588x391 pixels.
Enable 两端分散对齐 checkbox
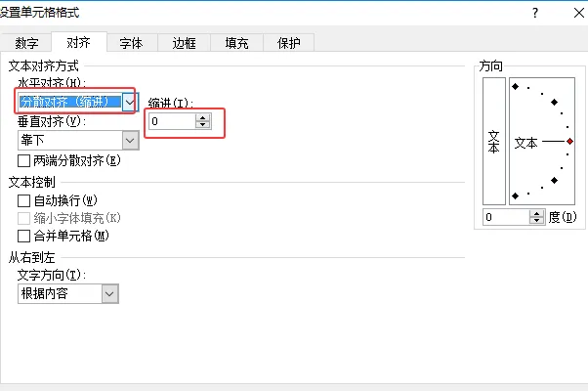(x=24, y=161)
